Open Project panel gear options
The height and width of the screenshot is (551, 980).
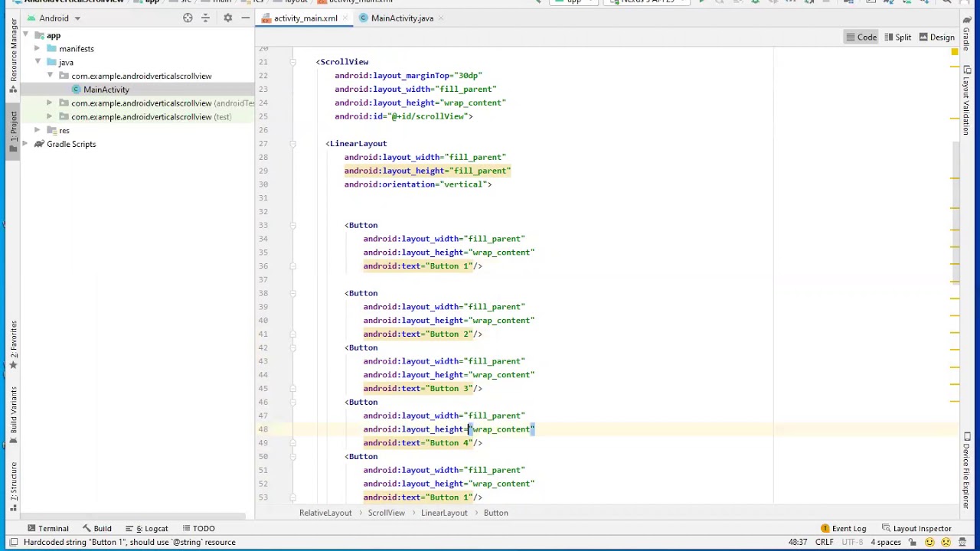(227, 18)
